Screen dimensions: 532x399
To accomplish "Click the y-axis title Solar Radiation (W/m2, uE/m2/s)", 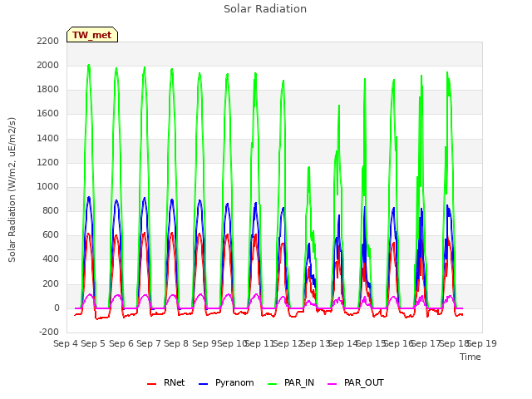I will point(12,190).
